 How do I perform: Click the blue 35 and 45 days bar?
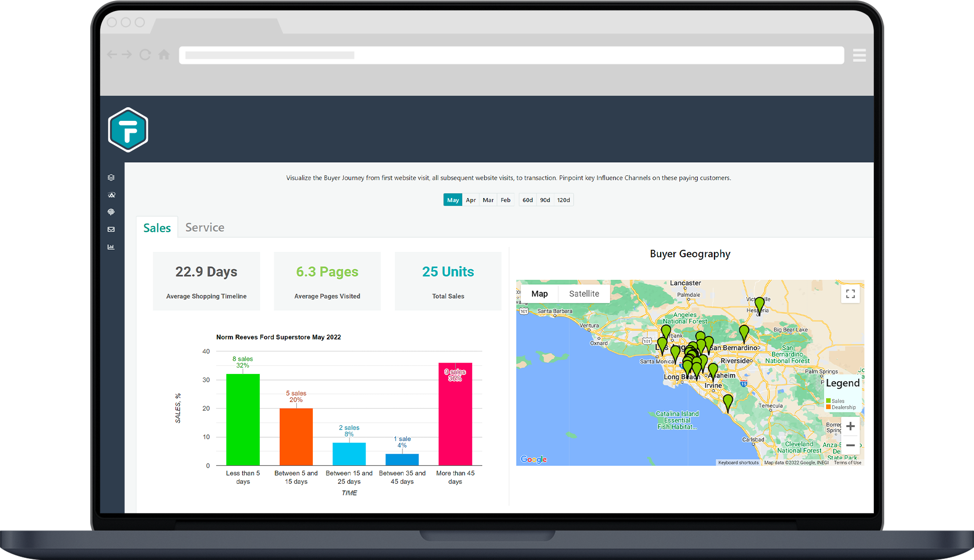(402, 460)
